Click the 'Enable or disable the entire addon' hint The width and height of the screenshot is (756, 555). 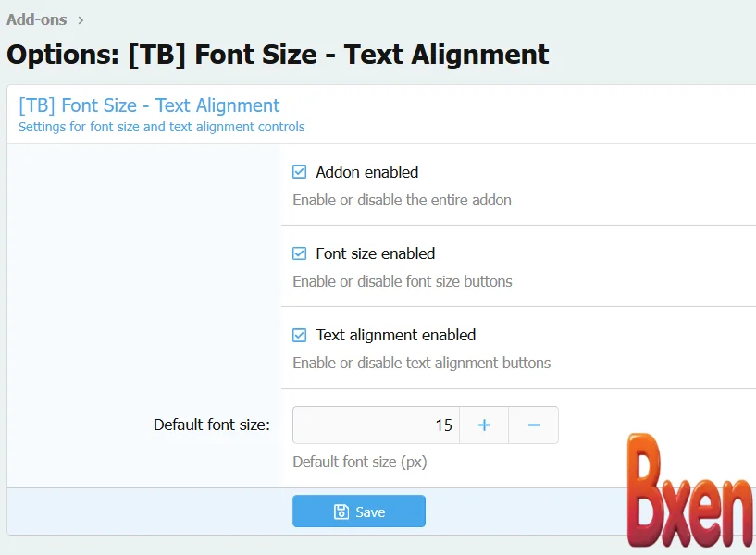pyautogui.click(x=402, y=200)
